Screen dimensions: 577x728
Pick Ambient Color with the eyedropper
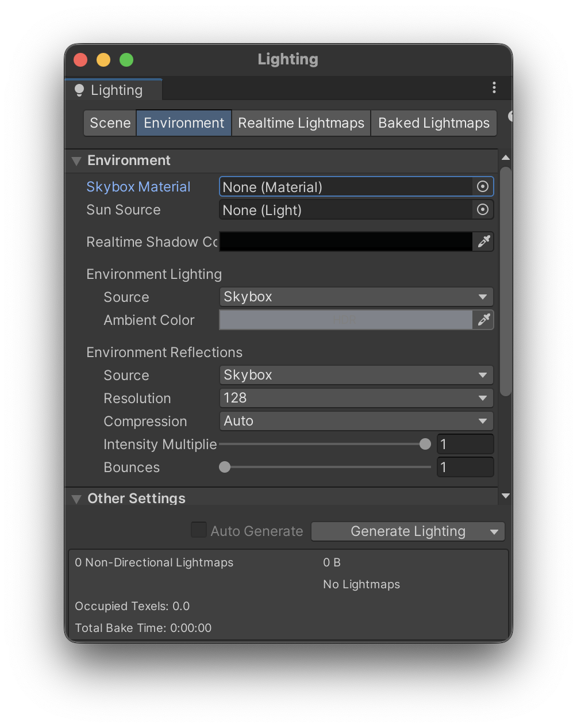coord(483,320)
